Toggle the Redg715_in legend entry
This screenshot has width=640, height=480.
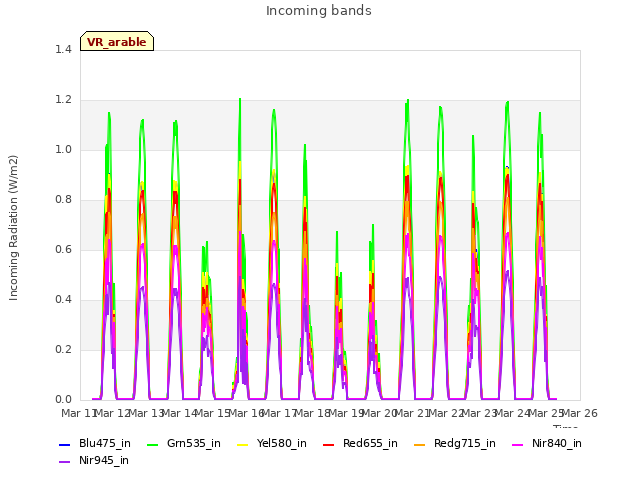pyautogui.click(x=455, y=444)
